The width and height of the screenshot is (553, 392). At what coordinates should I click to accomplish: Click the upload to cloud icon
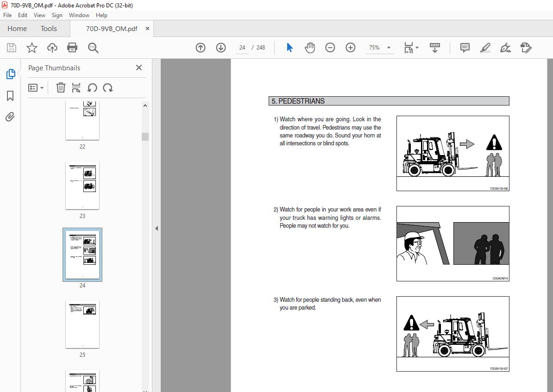coord(52,48)
